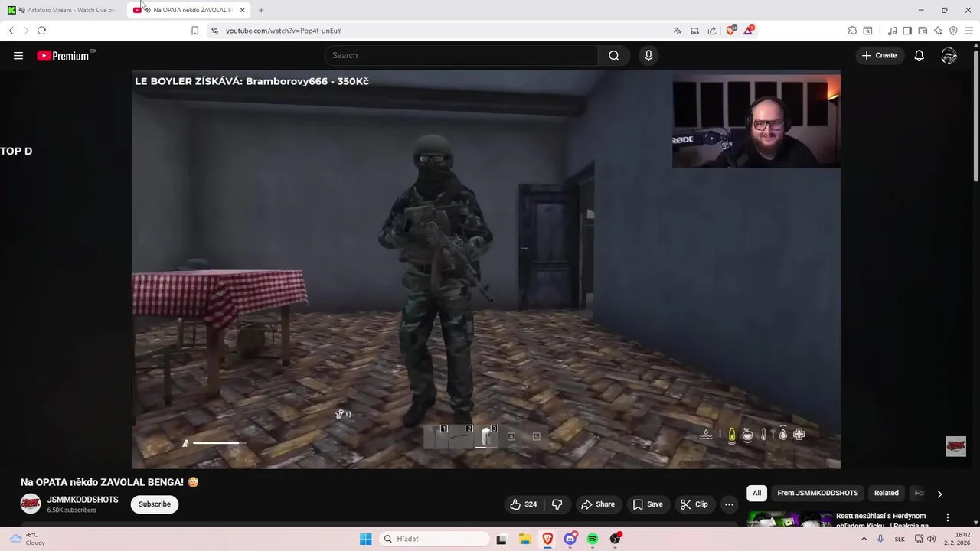Open the JSMMKODDSHOTS channel name link

pyautogui.click(x=83, y=500)
